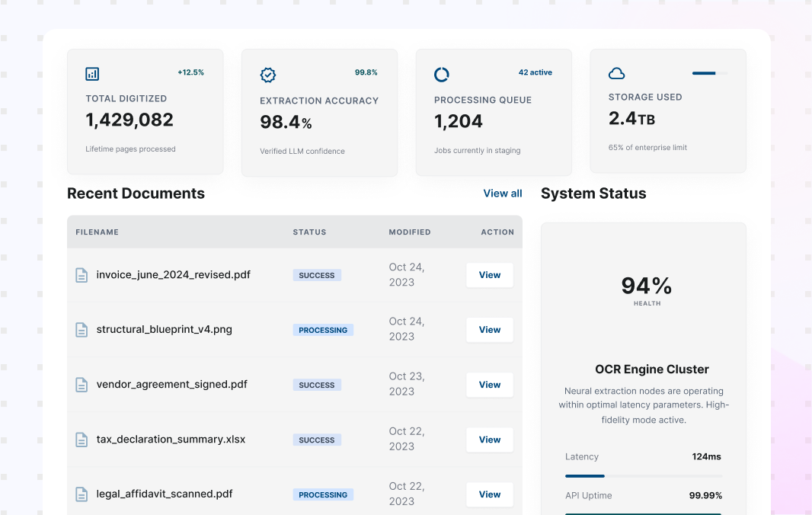Click the filename legal_affidavit_scanned.pdf
The height and width of the screenshot is (515, 812).
pos(165,494)
